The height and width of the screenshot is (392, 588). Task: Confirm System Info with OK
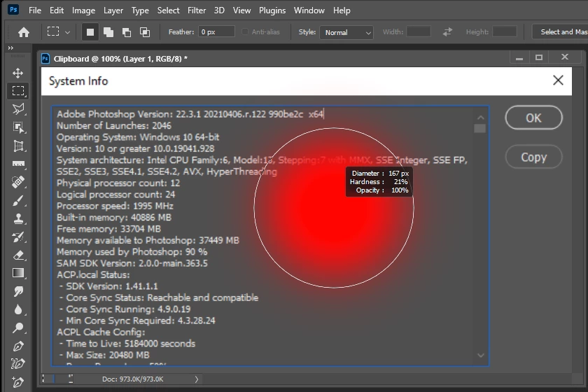[533, 118]
